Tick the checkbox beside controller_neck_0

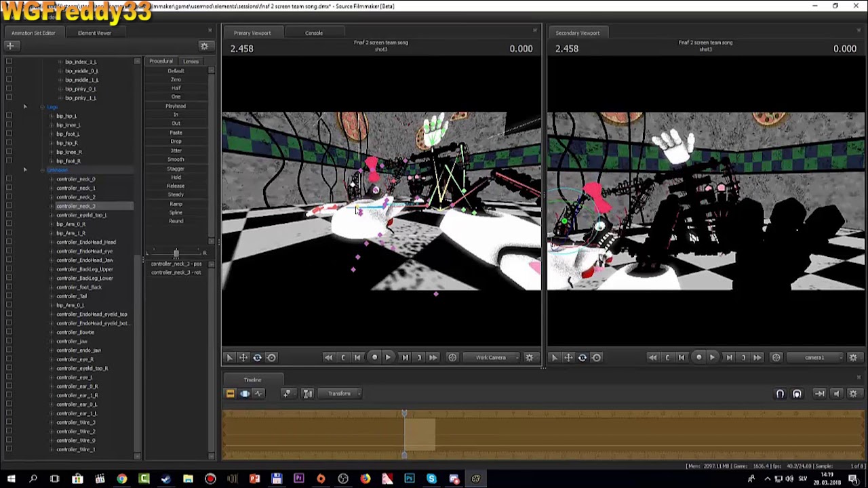tap(9, 179)
